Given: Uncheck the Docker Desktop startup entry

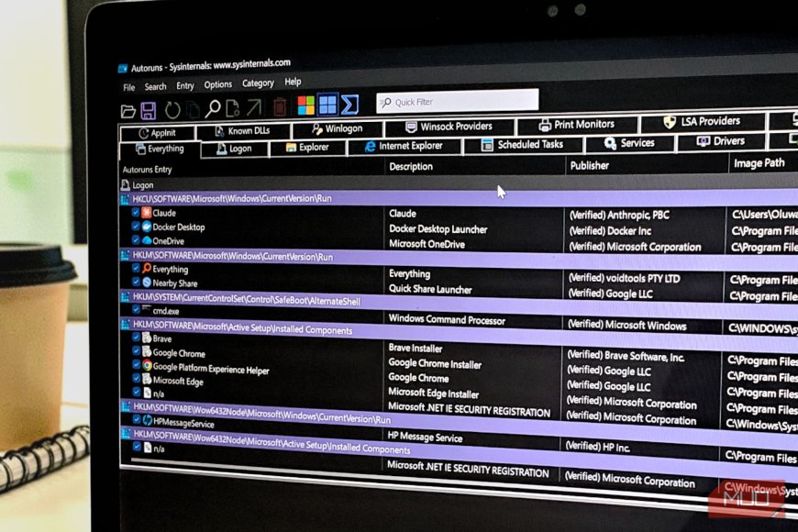Looking at the screenshot, I should (x=135, y=227).
